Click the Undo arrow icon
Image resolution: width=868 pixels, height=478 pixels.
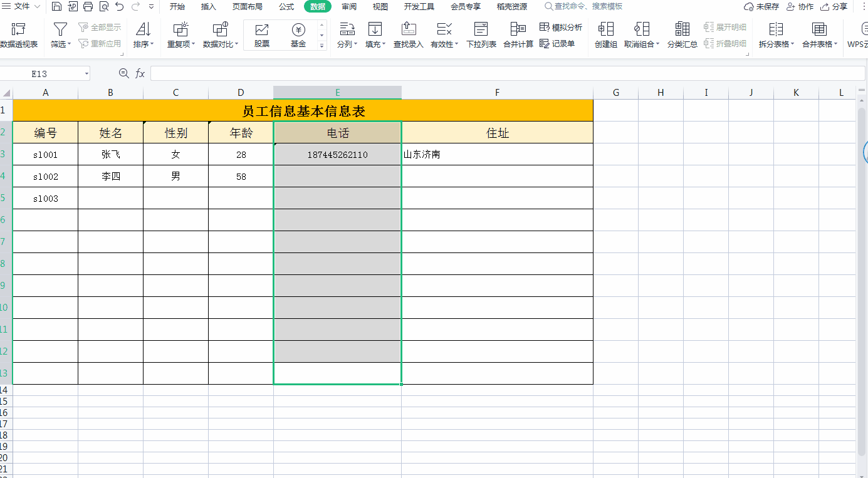(120, 7)
